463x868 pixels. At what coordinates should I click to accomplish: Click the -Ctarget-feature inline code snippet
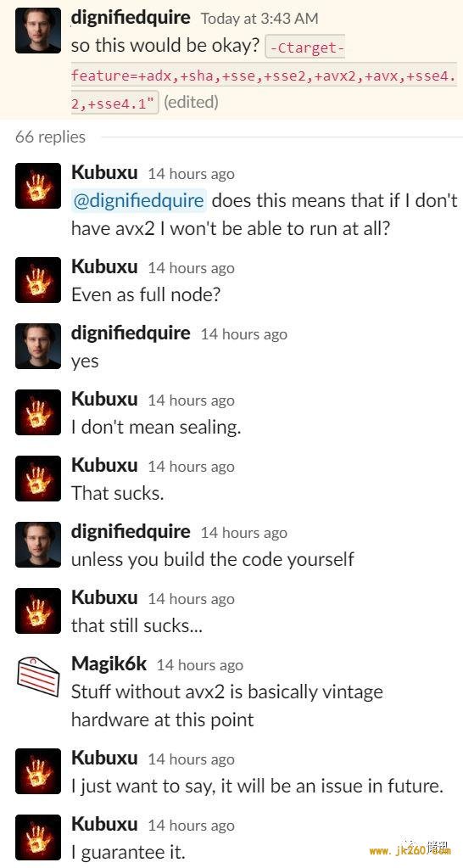click(264, 75)
